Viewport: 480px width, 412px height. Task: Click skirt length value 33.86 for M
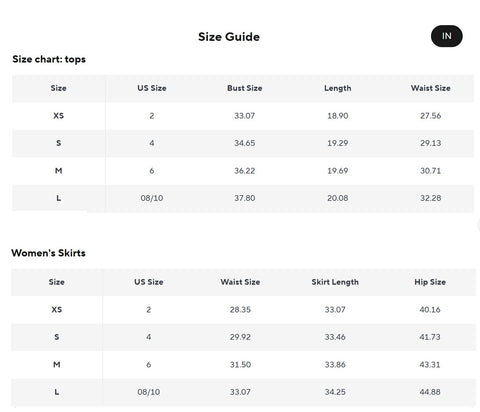335,365
